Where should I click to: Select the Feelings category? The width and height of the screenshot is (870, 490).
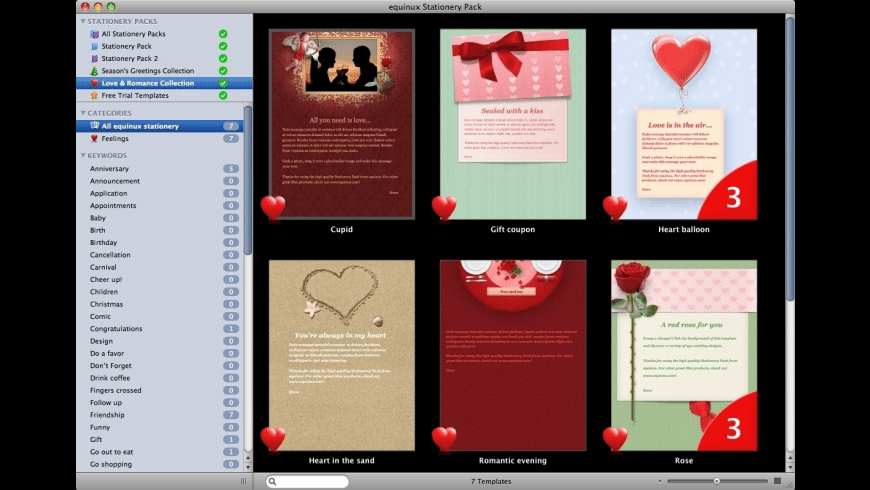160,138
